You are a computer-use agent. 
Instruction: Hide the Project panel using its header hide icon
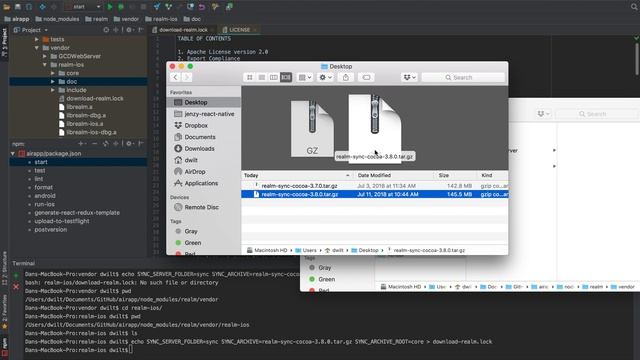(x=141, y=30)
